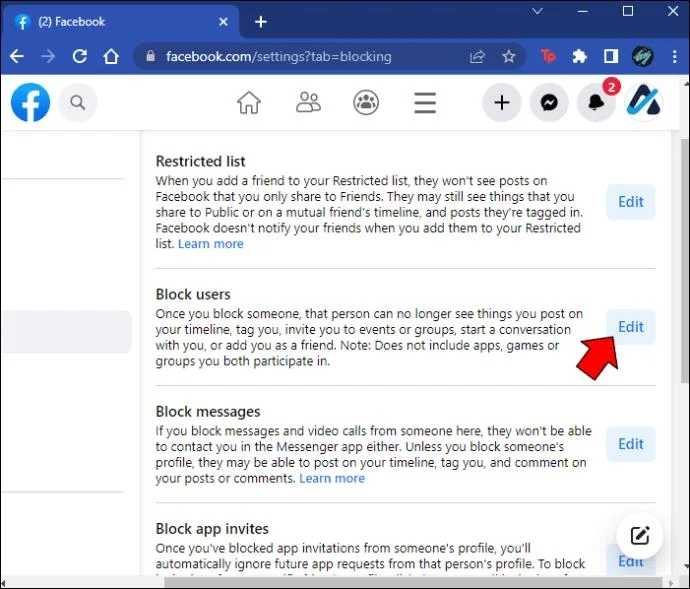This screenshot has height=589, width=690.
Task: Open the account profile picture menu
Action: pyautogui.click(x=645, y=103)
